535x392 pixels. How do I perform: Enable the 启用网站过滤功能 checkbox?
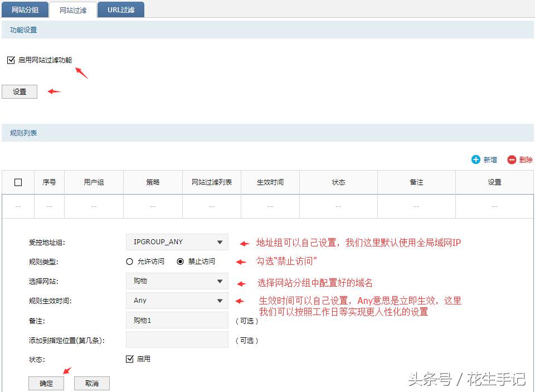10,60
